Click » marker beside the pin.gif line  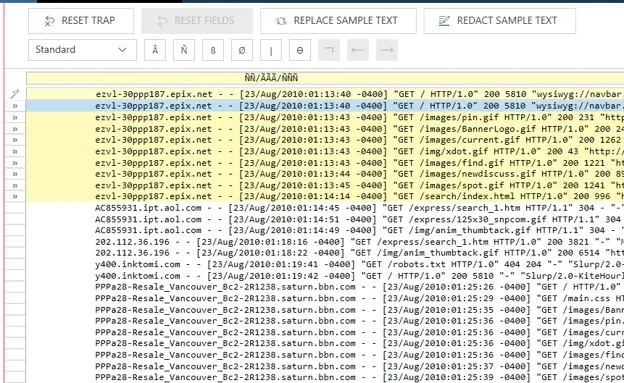(15, 117)
